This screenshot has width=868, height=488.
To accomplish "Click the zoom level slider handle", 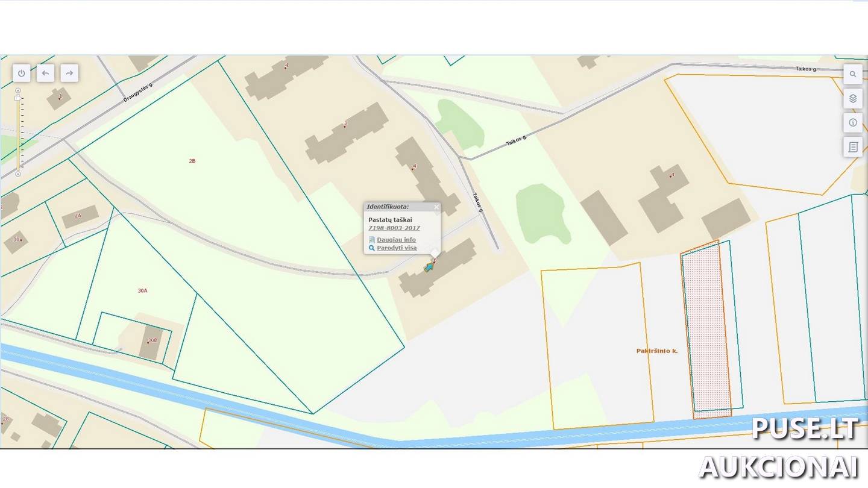I will coord(17,98).
